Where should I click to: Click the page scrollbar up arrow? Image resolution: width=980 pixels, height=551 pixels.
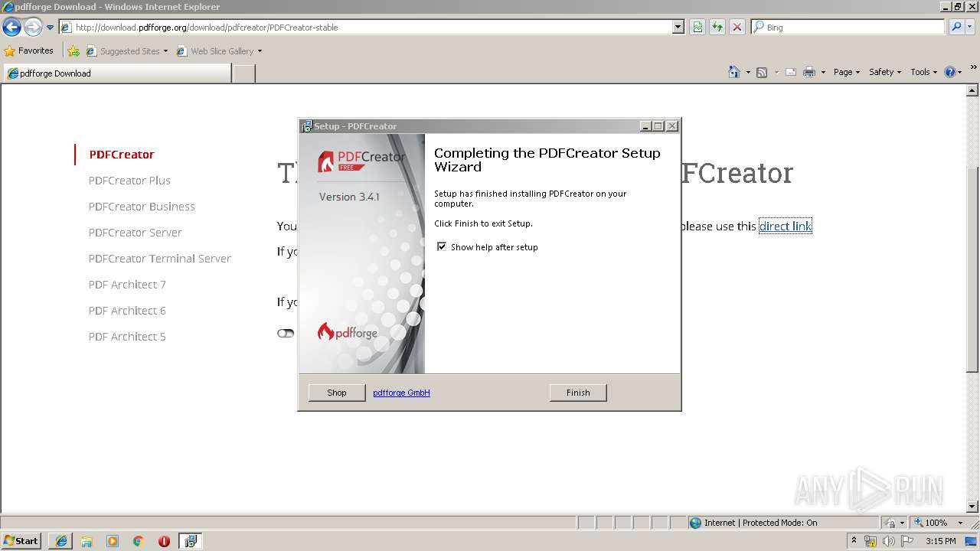[x=973, y=90]
